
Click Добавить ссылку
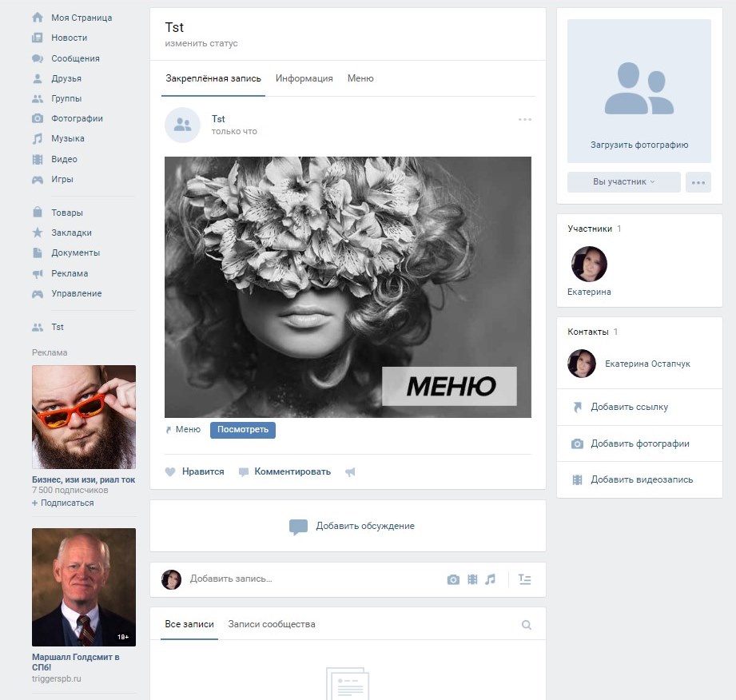tap(629, 407)
